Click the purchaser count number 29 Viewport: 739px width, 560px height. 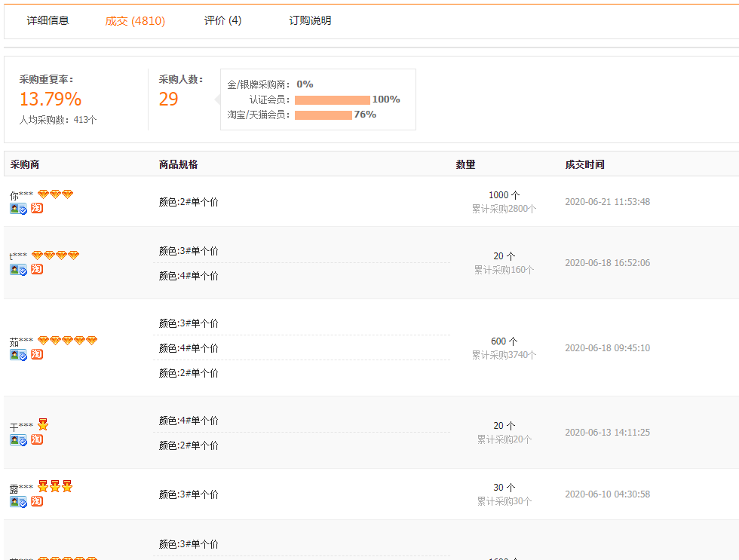(167, 99)
